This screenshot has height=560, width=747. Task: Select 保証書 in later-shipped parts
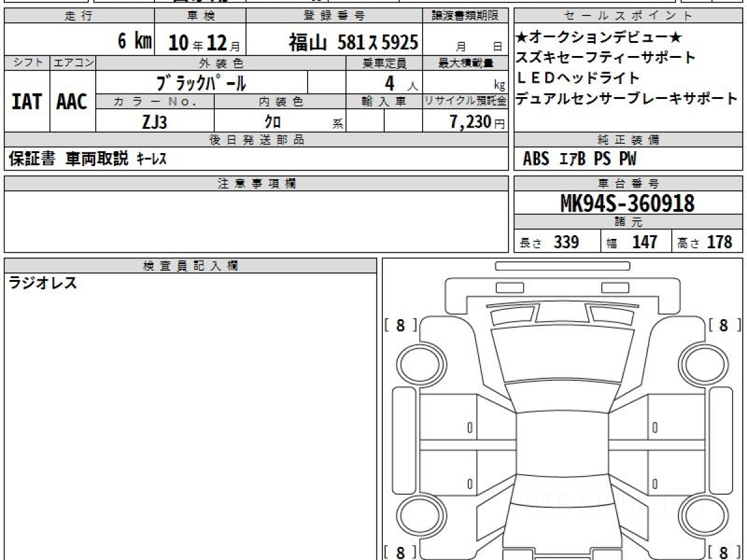pyautogui.click(x=32, y=159)
